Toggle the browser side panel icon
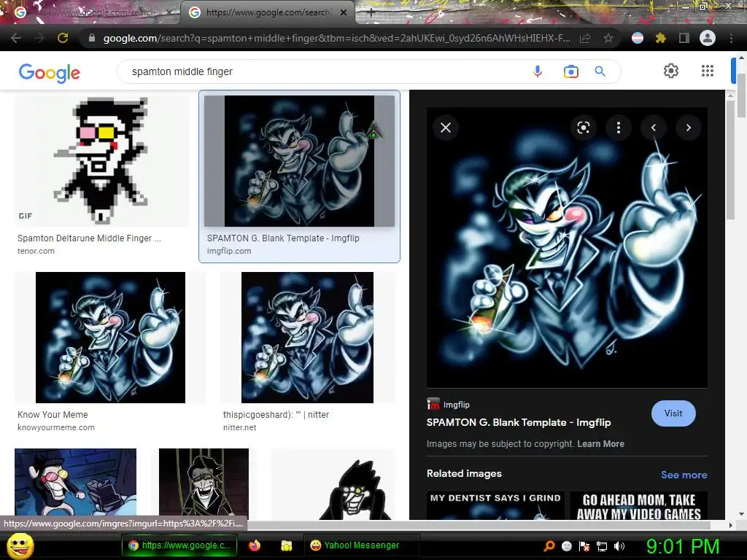The image size is (747, 560). [x=684, y=38]
